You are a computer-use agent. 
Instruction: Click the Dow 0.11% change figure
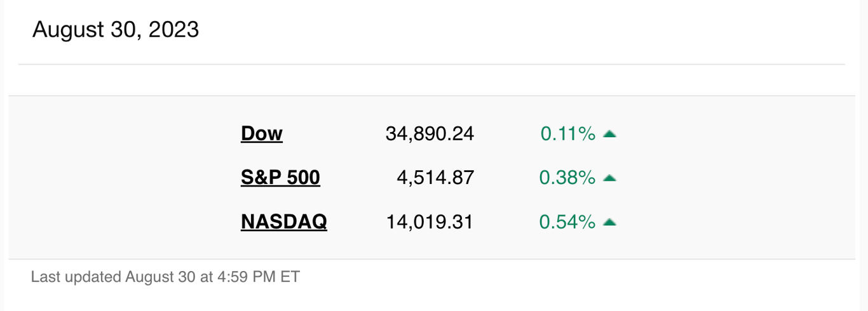(x=567, y=134)
